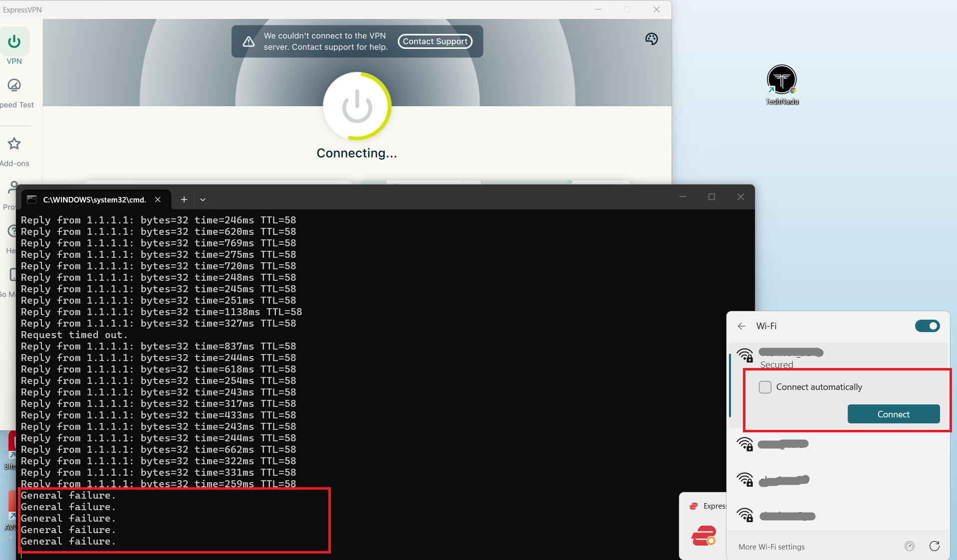Open TechNadu desktop shortcut
The image size is (957, 560).
(x=782, y=85)
